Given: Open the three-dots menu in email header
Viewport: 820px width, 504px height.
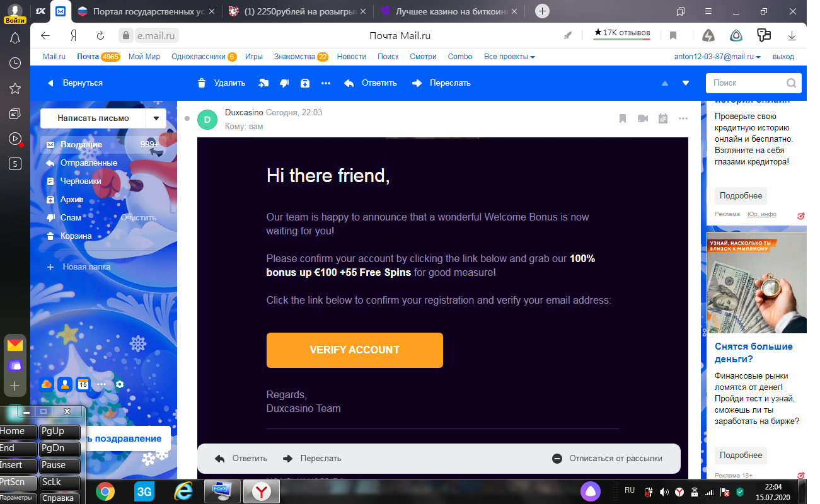Looking at the screenshot, I should tap(683, 118).
